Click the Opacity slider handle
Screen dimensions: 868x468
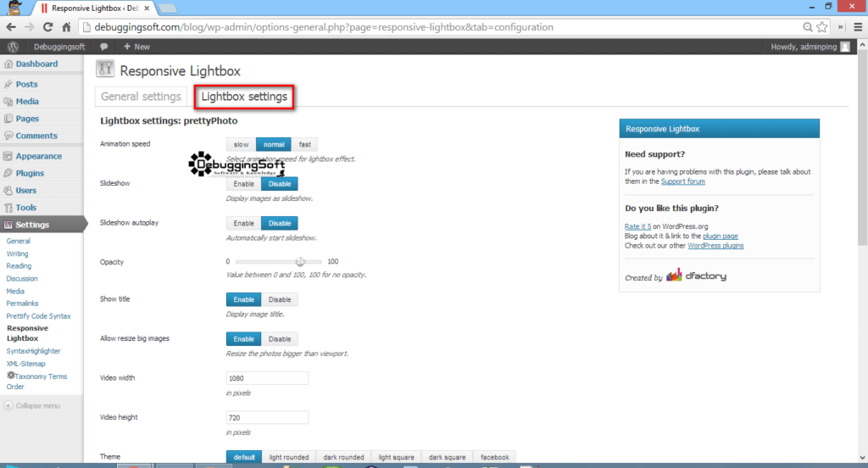[300, 262]
